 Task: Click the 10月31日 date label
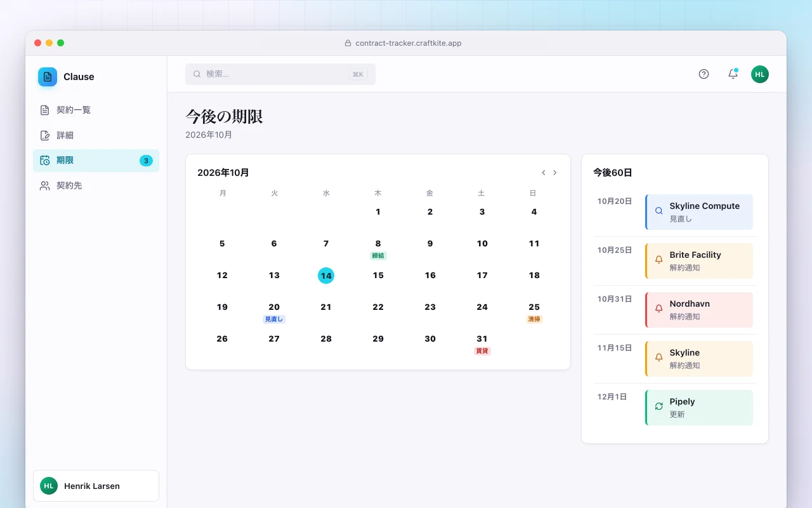615,299
